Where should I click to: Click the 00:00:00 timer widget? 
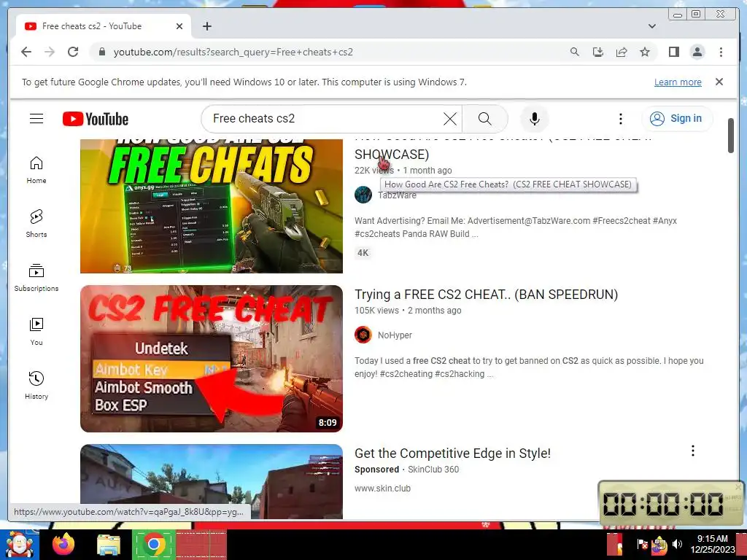(671, 503)
